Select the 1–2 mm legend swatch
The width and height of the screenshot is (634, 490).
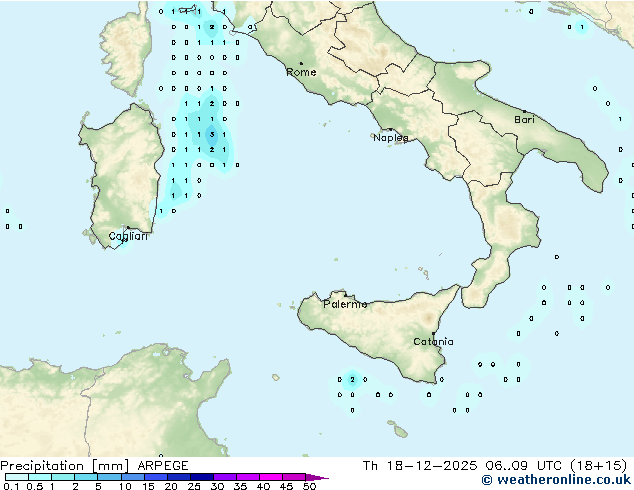point(63,477)
